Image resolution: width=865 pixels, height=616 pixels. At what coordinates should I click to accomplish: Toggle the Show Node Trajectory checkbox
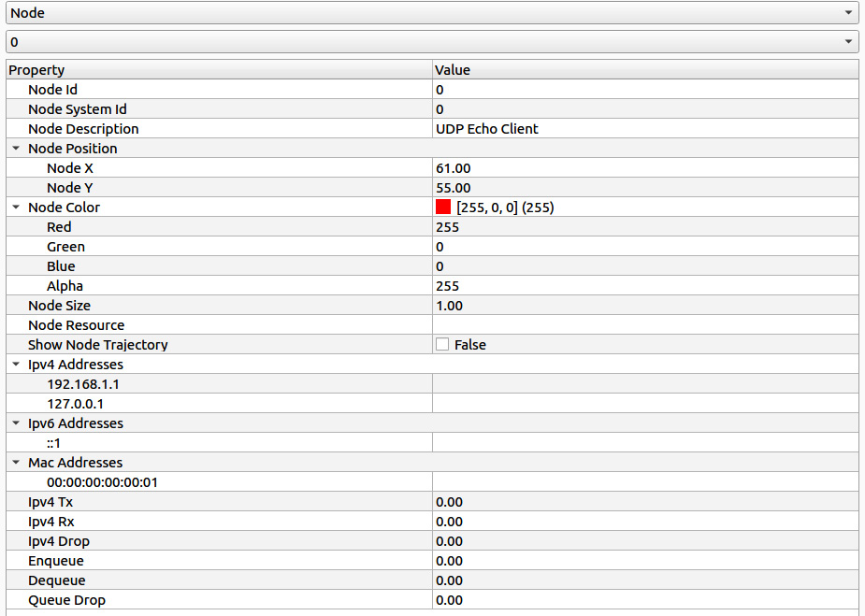coord(442,345)
